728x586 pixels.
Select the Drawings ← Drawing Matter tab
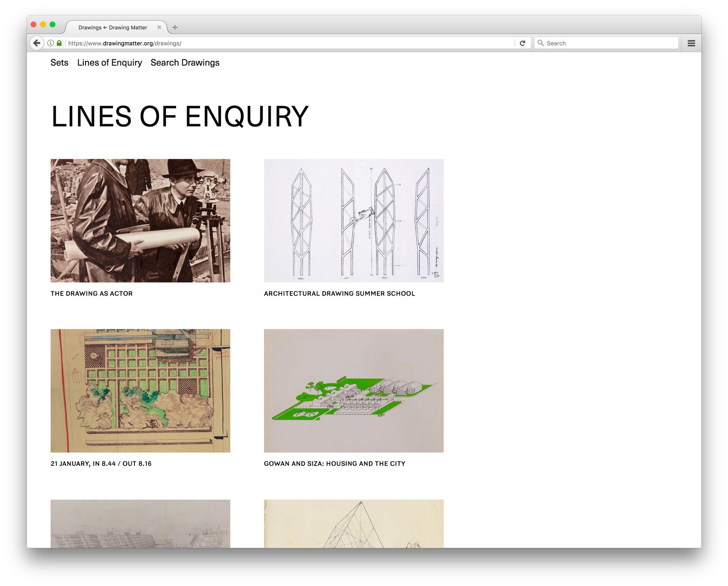click(112, 27)
